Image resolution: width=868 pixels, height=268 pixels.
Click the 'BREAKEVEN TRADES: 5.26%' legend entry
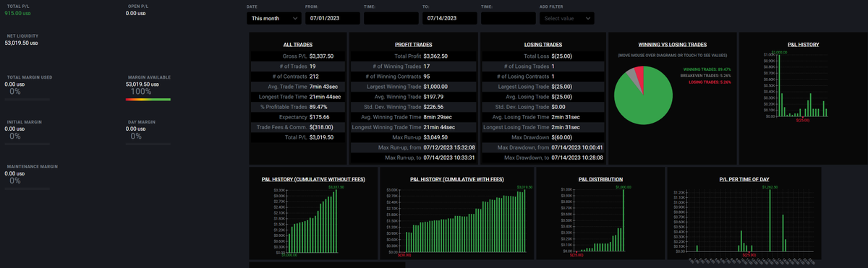click(x=707, y=75)
